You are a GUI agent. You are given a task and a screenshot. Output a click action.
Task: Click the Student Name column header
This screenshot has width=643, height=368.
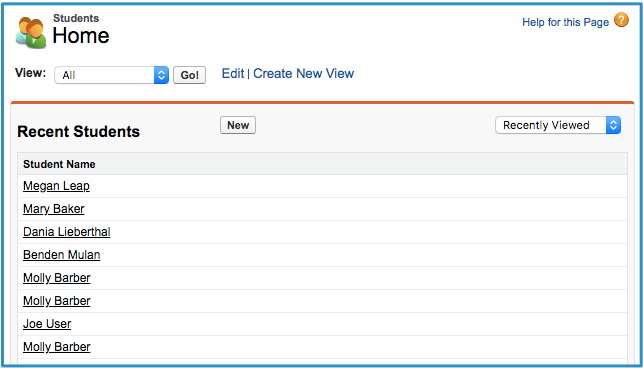coord(59,164)
